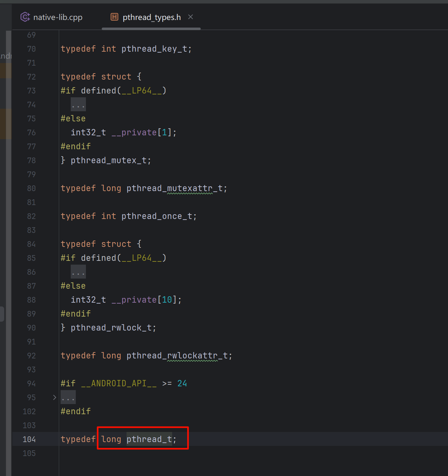Switch to the native-lib.cpp tab

pyautogui.click(x=58, y=17)
